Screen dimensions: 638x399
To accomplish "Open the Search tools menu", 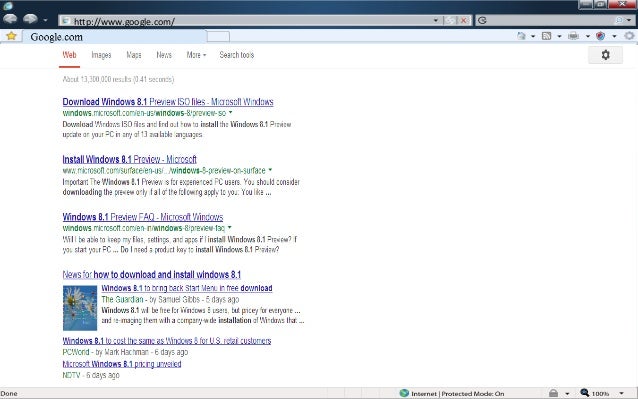I will tap(237, 55).
